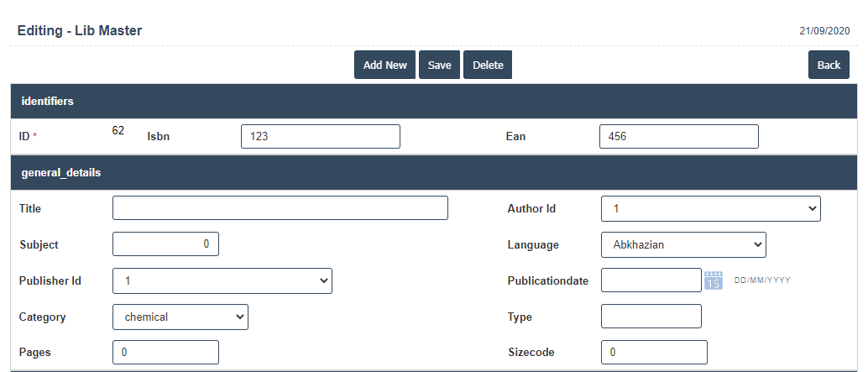Open the Language dropdown showing Abkhazian

pyautogui.click(x=683, y=244)
